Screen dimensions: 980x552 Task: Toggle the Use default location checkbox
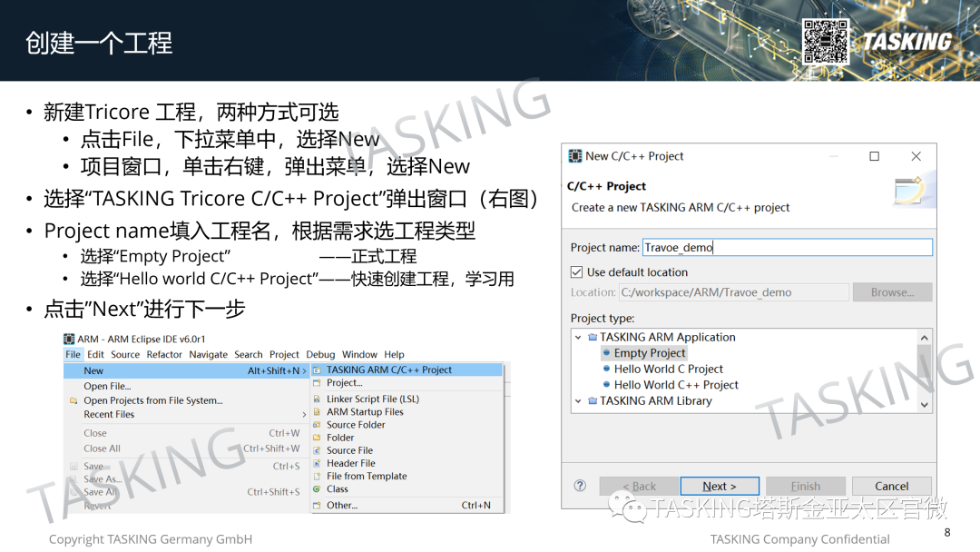coord(577,272)
